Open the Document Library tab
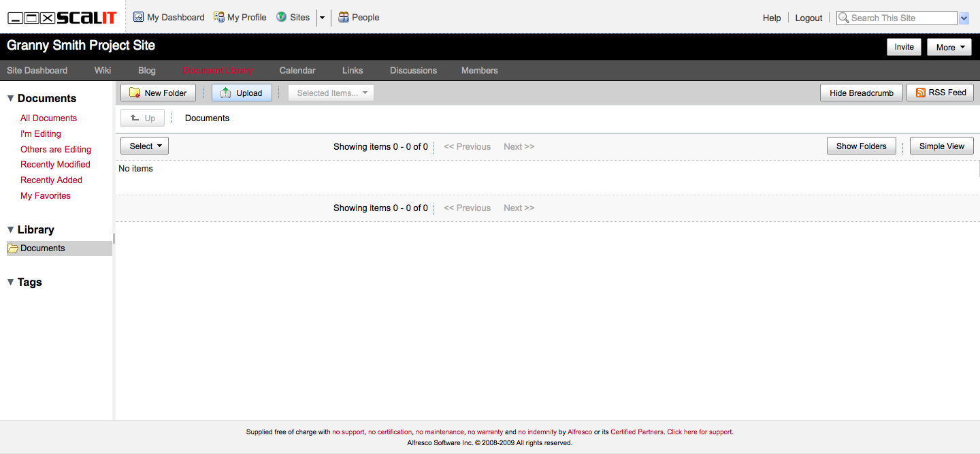The image size is (980, 454). pyautogui.click(x=218, y=70)
